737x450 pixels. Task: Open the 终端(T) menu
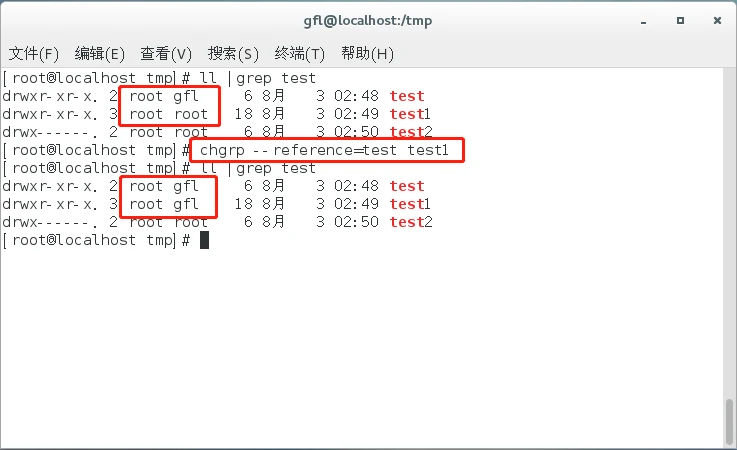pyautogui.click(x=300, y=53)
